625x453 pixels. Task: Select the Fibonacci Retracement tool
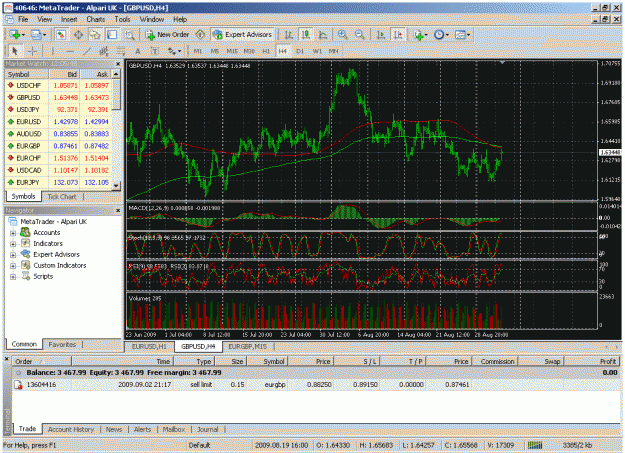120,51
